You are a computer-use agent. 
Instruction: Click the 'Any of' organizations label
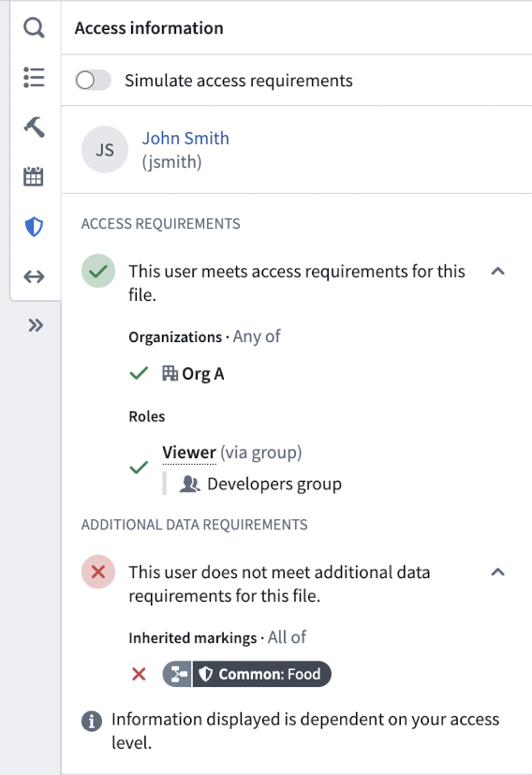coord(257,336)
